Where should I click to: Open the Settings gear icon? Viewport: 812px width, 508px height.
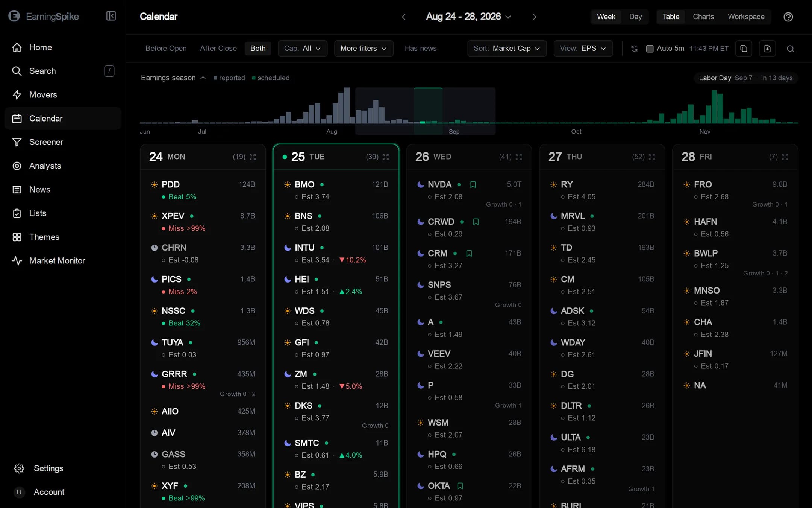pos(19,468)
